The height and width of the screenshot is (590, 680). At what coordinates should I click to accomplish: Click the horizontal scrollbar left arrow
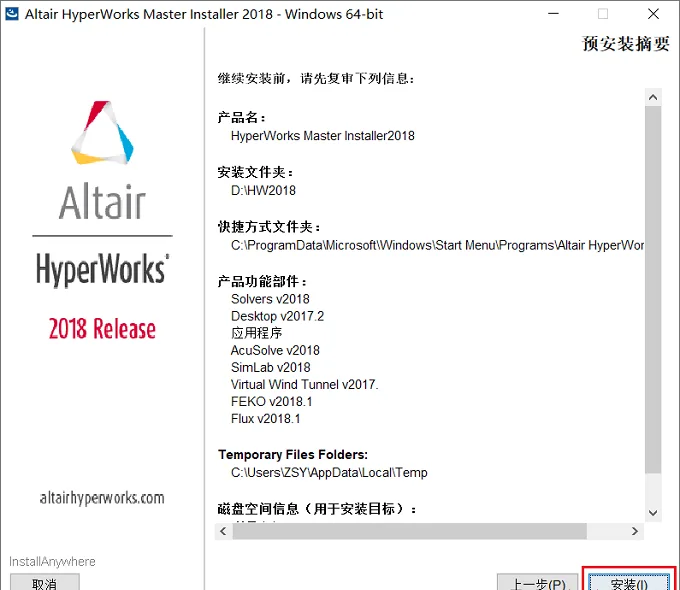(223, 531)
